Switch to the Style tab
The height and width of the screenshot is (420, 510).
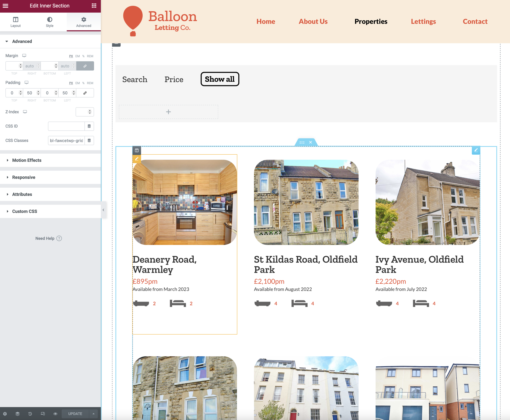[50, 22]
